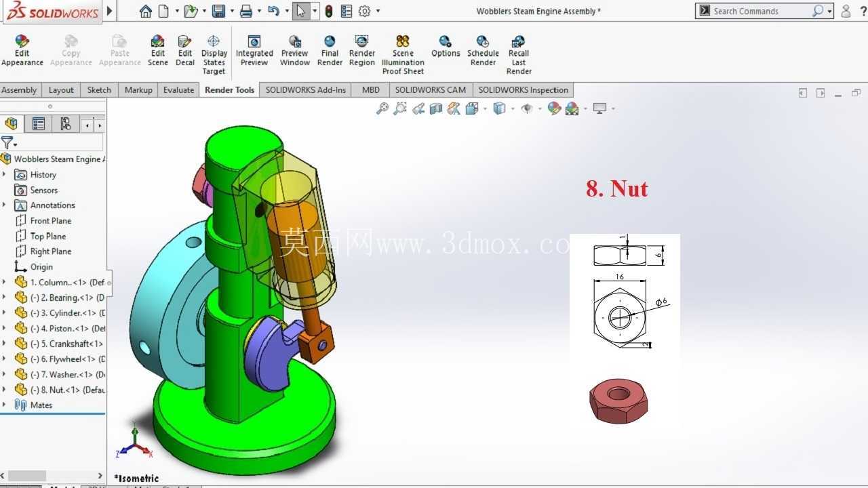This screenshot has height=488, width=868.
Task: Click Edit Appearance in the view toolbar
Action: (x=554, y=108)
